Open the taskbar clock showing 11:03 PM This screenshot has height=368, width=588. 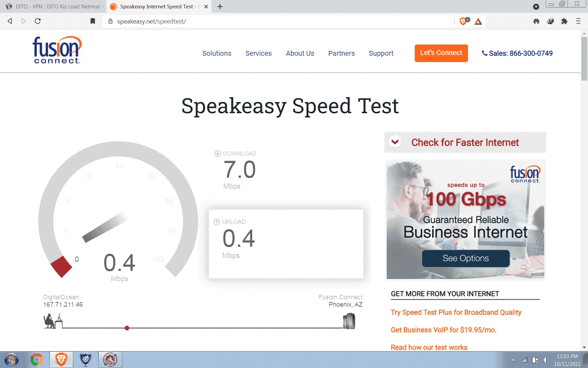tap(567, 360)
